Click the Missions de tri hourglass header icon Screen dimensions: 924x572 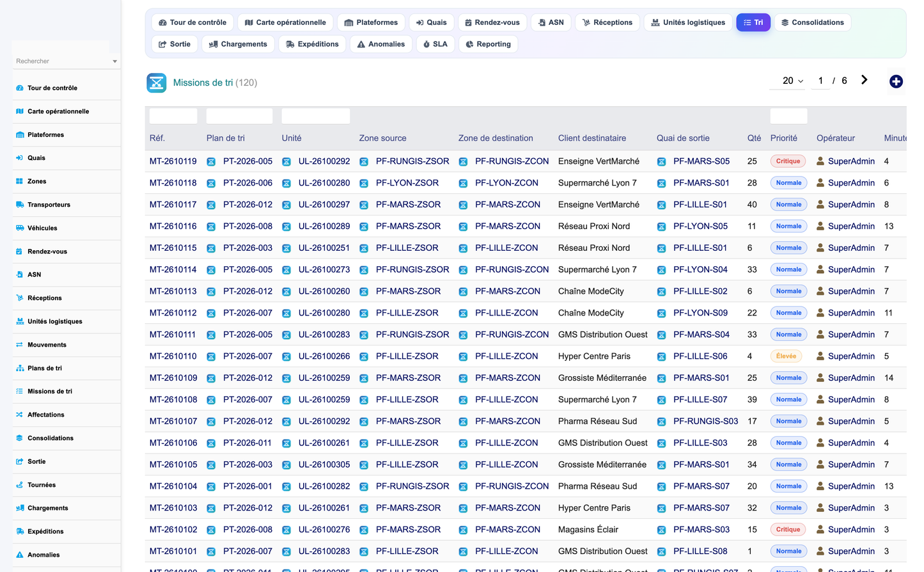tap(157, 83)
